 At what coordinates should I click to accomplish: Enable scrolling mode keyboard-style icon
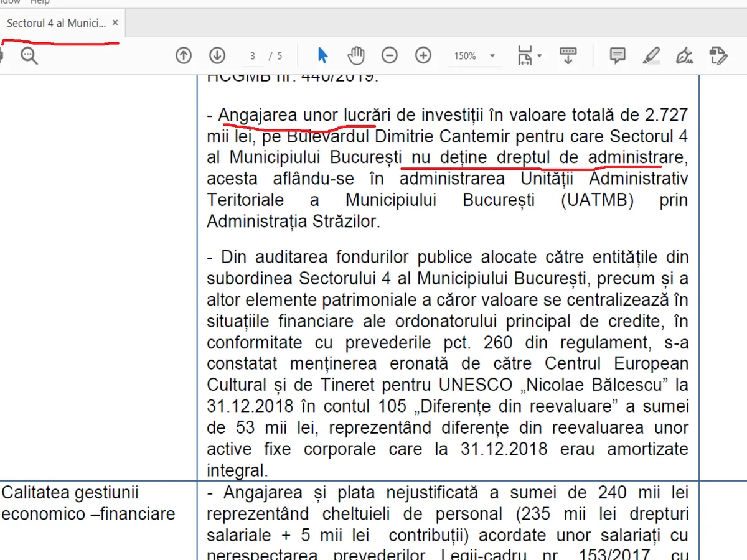click(567, 56)
